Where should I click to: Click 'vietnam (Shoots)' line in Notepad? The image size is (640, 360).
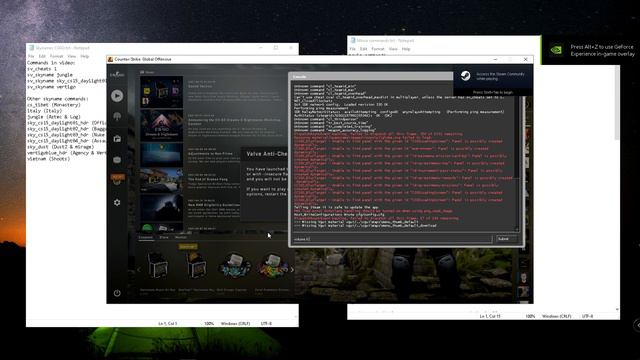49,159
